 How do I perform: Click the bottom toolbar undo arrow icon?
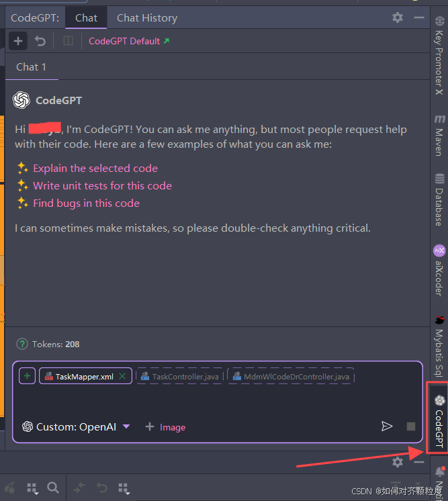[x=101, y=488]
